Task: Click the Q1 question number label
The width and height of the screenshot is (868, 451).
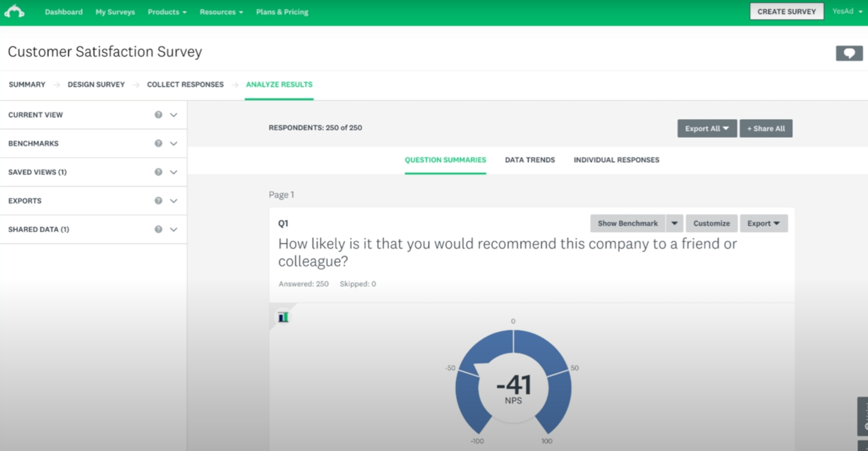Action: pos(283,223)
